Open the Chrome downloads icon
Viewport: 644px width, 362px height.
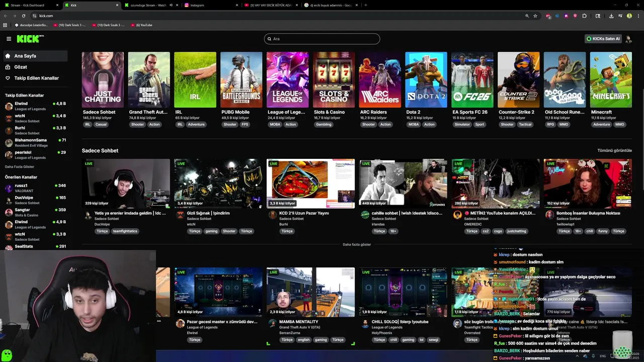coord(611,16)
